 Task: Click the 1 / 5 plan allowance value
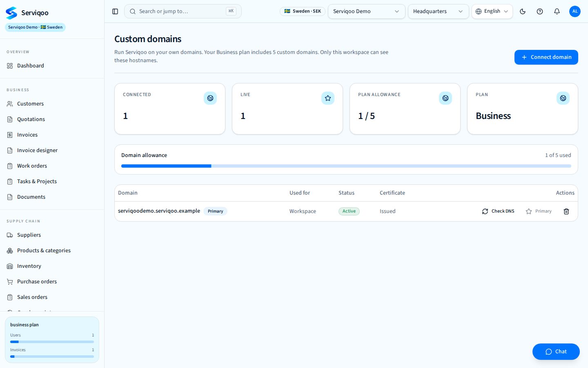366,116
